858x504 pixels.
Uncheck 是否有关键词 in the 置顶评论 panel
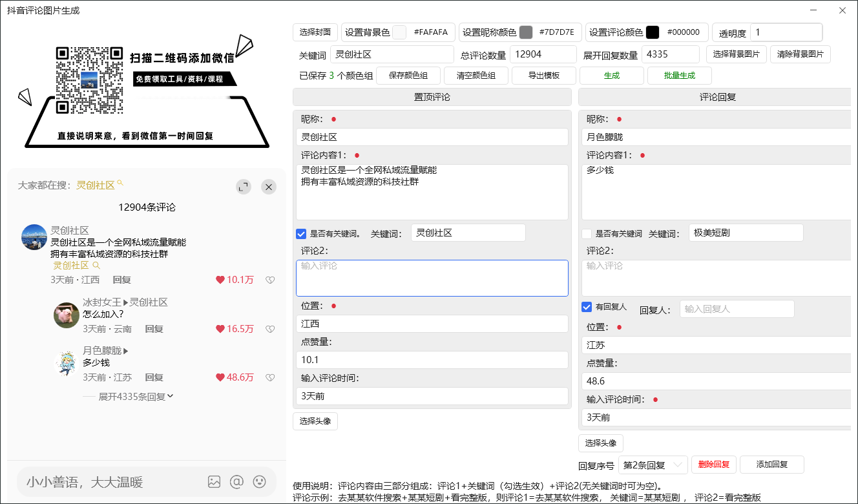click(x=300, y=233)
